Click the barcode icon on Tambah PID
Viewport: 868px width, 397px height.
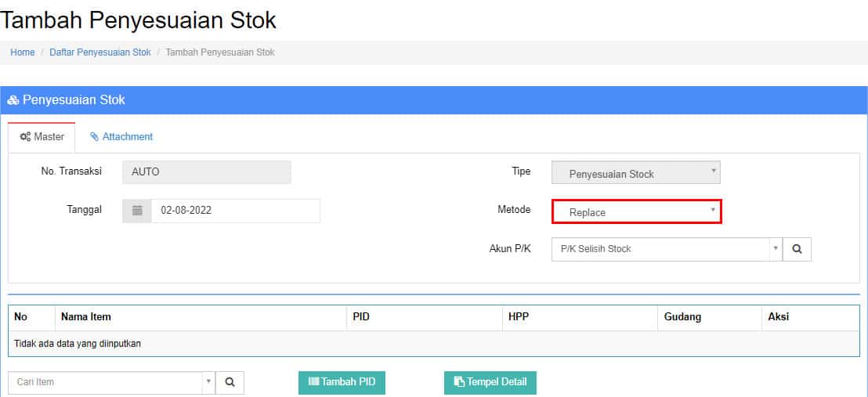[314, 381]
